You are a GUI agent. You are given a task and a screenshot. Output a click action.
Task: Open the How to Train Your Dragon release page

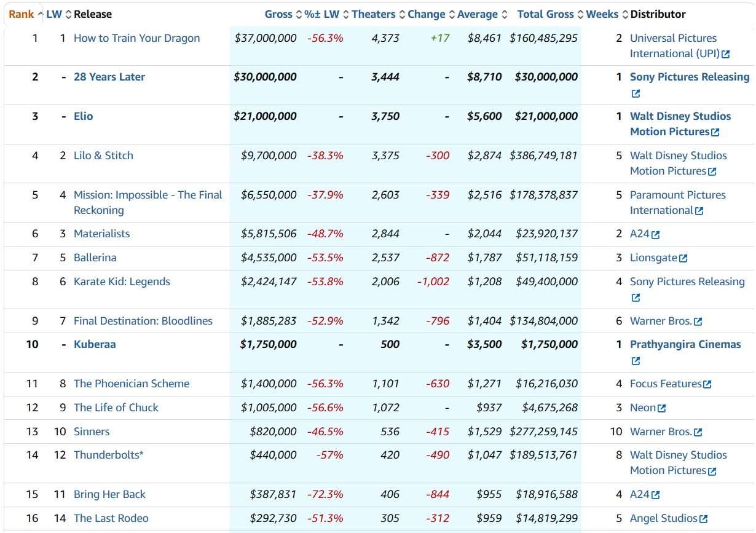click(x=137, y=38)
